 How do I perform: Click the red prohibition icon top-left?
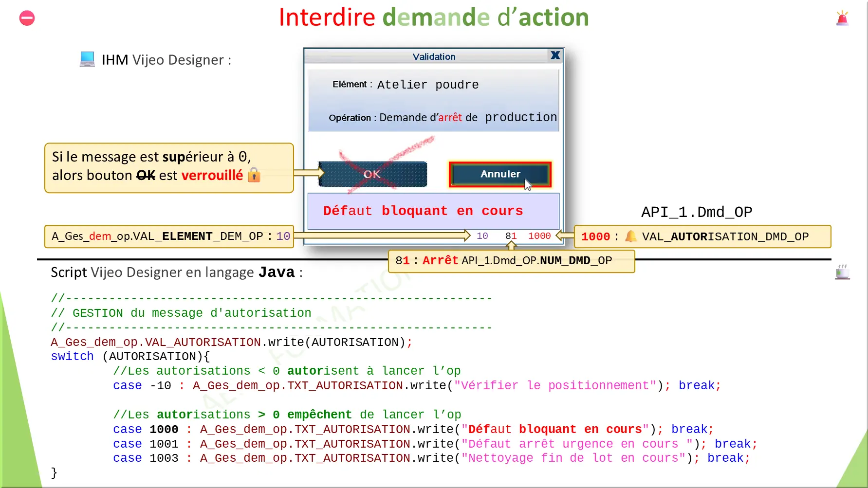pyautogui.click(x=27, y=18)
